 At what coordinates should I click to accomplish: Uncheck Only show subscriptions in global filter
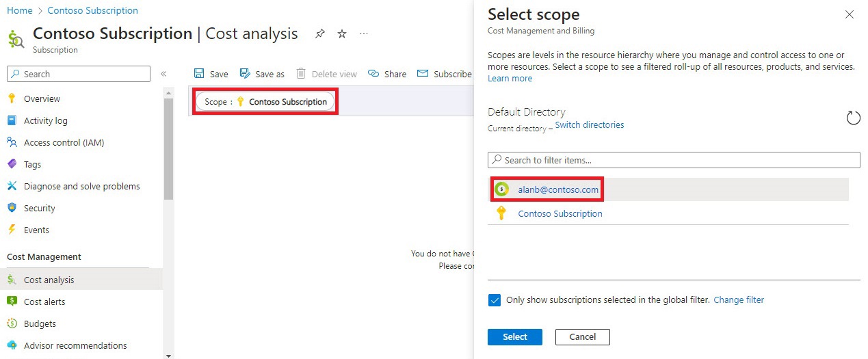pyautogui.click(x=495, y=300)
